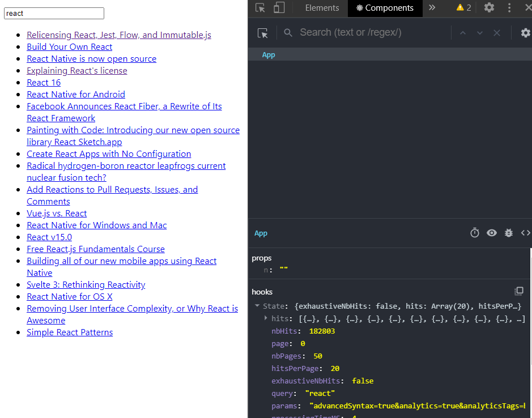Clear the component search with X
The image size is (532, 418).
point(497,33)
